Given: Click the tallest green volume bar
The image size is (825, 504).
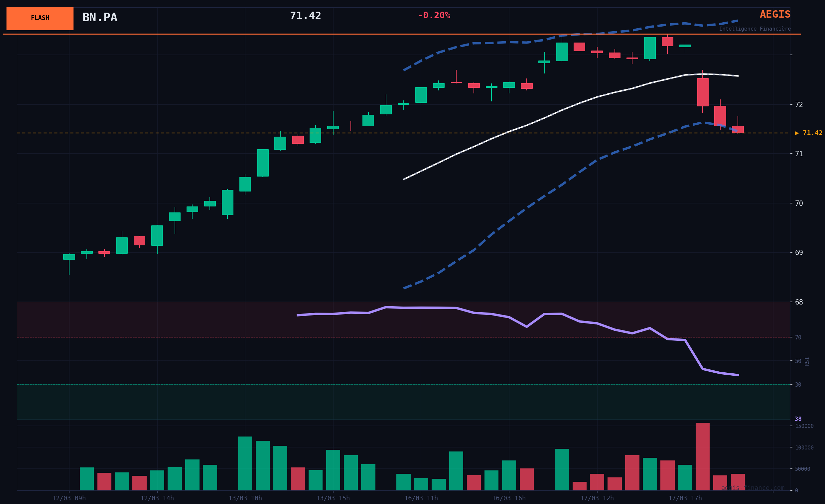Looking at the screenshot, I should (245, 463).
